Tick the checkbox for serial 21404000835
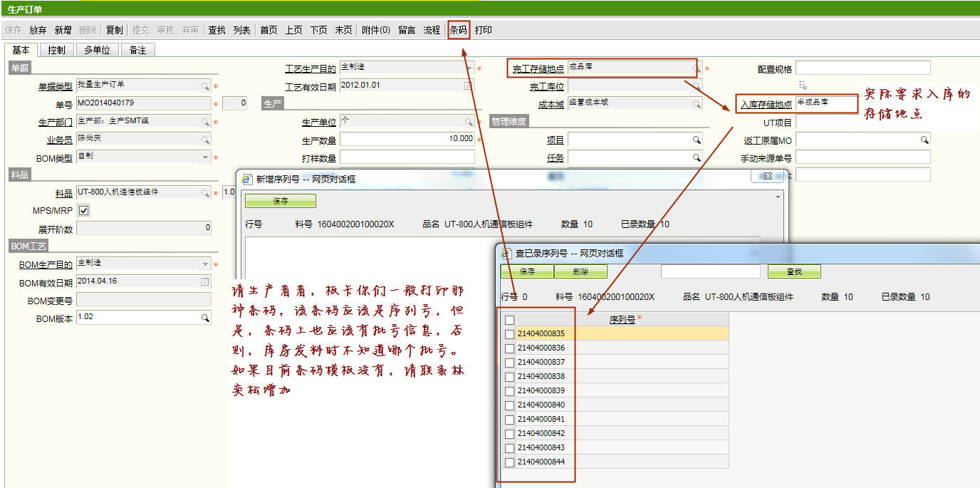980x488 pixels. tap(509, 334)
